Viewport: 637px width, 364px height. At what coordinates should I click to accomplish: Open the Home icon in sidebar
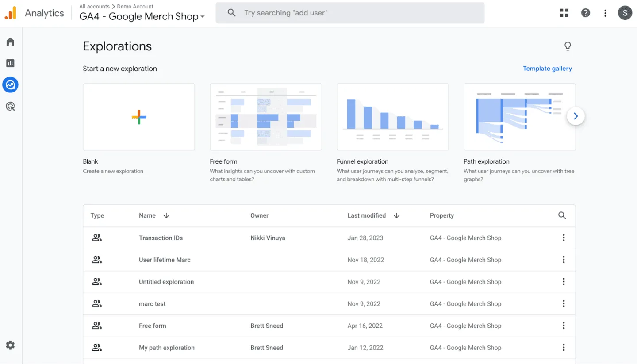coord(10,42)
